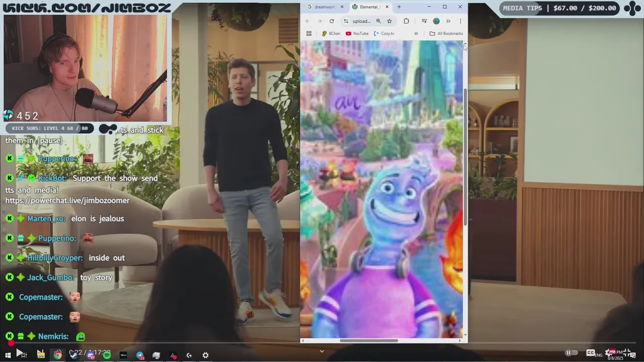This screenshot has height=362, width=644.
Task: Open the media controls icon
Action: 424,21
